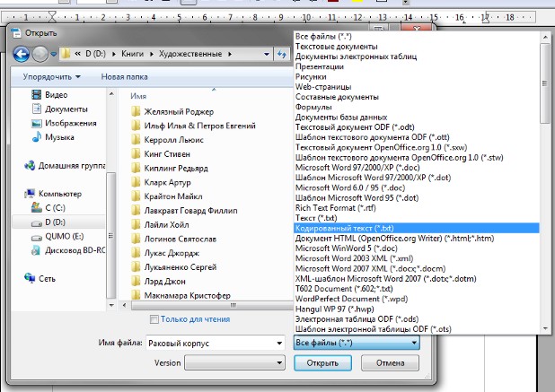Image resolution: width=555 pixels, height=392 pixels.
Task: Select the Лавкрафт Говард Филлип folder
Action: pyautogui.click(x=184, y=211)
